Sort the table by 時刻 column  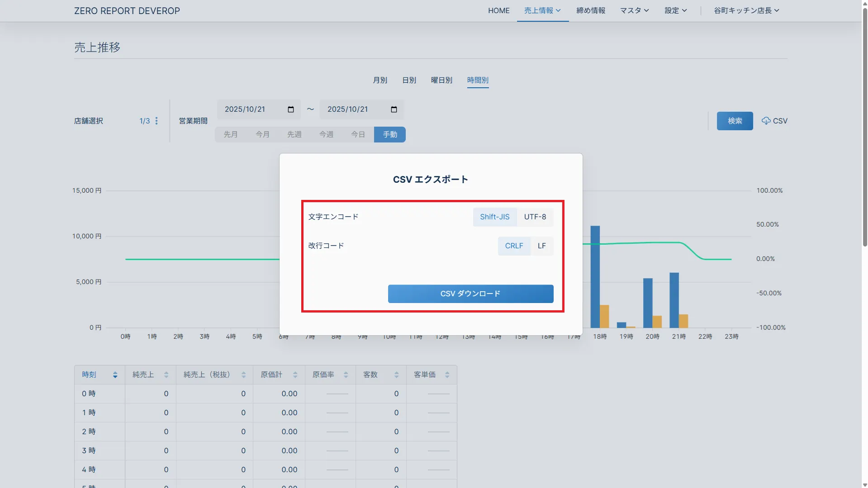(115, 375)
